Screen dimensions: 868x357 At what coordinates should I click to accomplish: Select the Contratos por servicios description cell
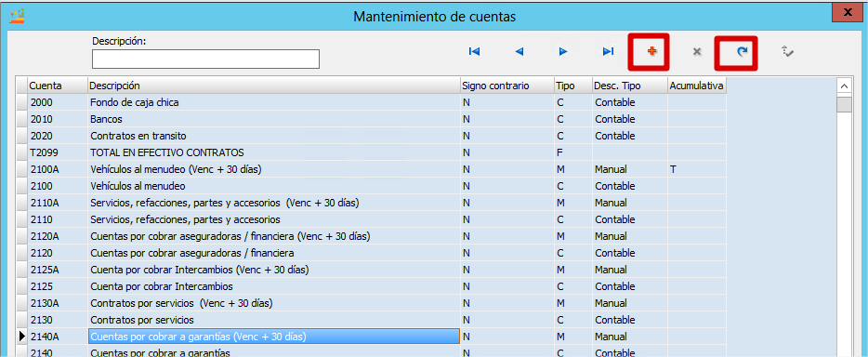[273, 320]
